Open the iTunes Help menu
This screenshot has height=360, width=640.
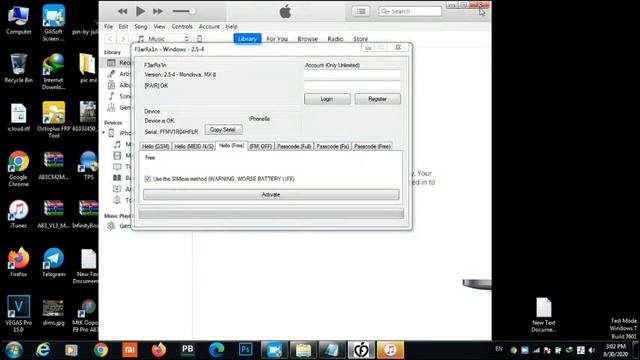pos(231,27)
